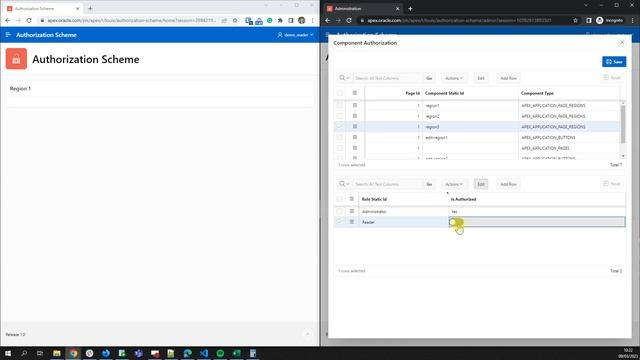
Task: Open the extensions puzzle icon in left browser
Action: point(280,20)
